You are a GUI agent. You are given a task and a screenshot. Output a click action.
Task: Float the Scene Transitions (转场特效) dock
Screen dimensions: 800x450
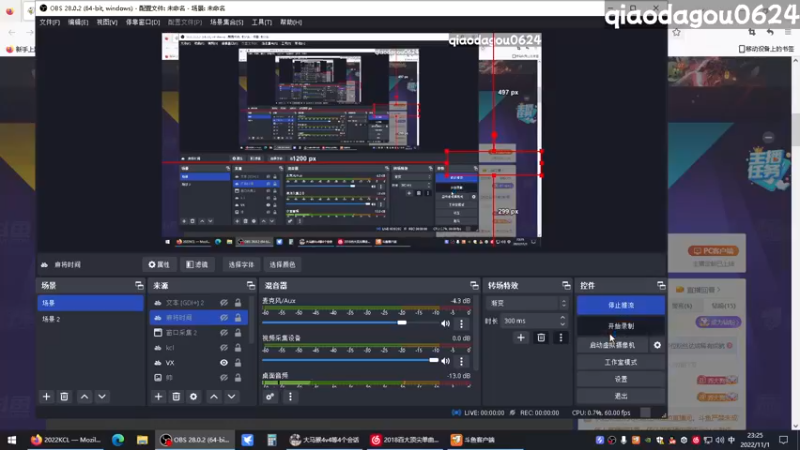click(566, 286)
